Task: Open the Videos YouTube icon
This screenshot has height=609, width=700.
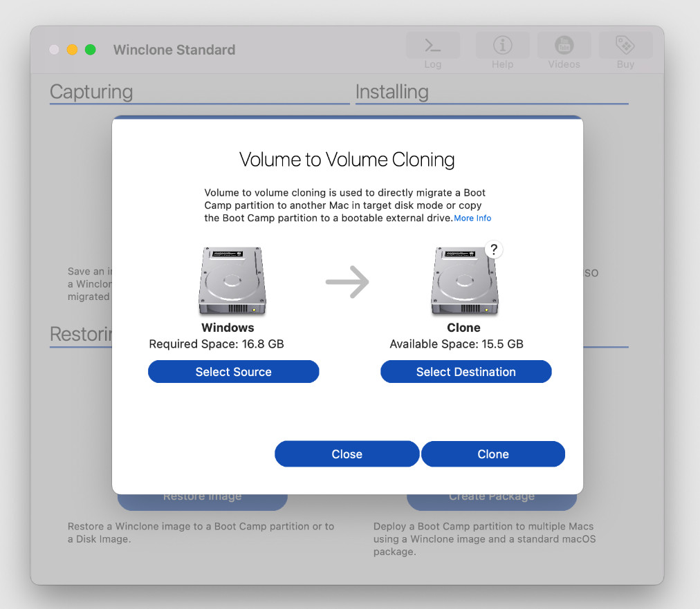Action: [564, 46]
